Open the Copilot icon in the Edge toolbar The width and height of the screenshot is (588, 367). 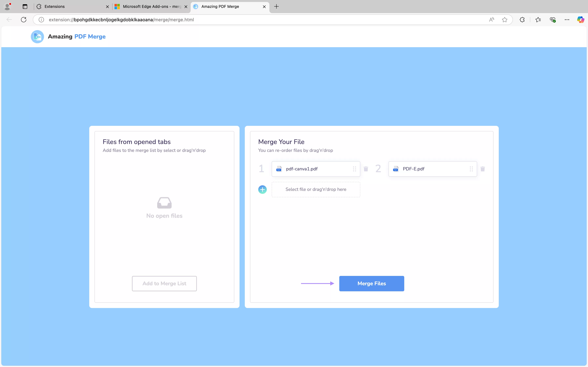pos(580,20)
